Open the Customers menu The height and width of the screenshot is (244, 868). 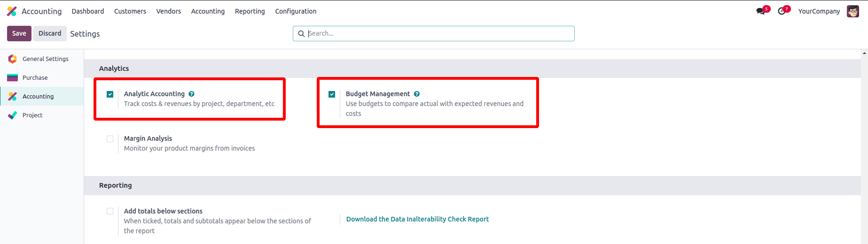(130, 11)
